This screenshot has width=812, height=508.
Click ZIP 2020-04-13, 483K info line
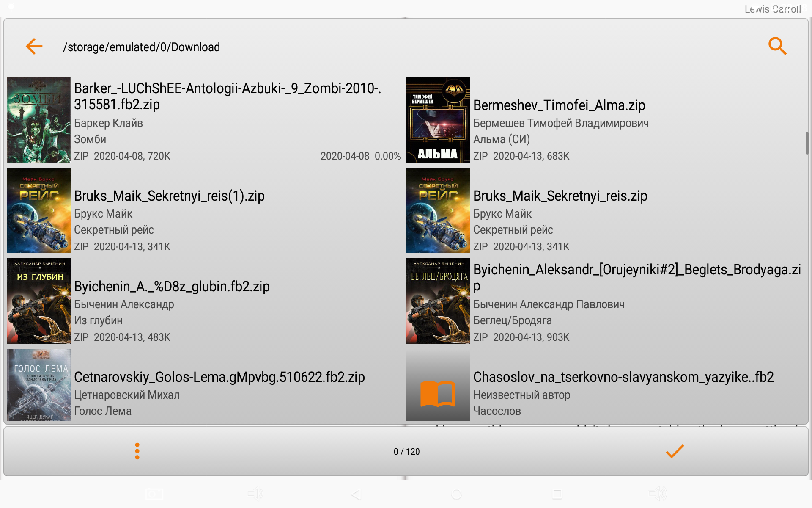(122, 337)
